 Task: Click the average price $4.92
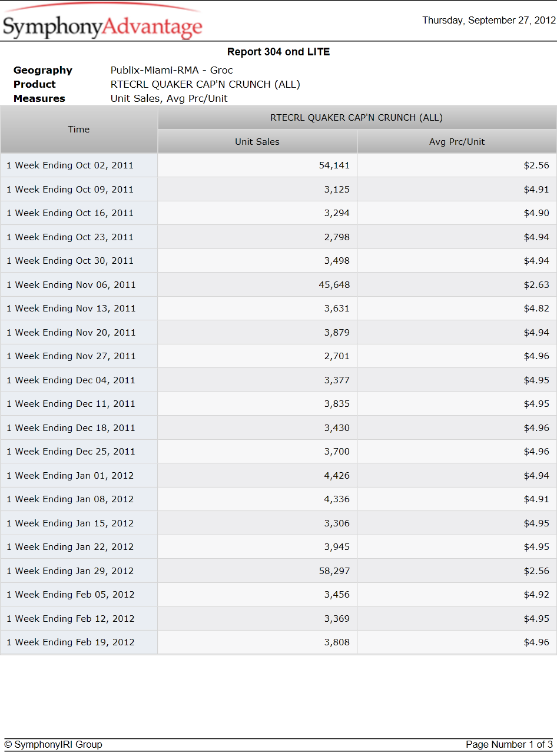(536, 595)
